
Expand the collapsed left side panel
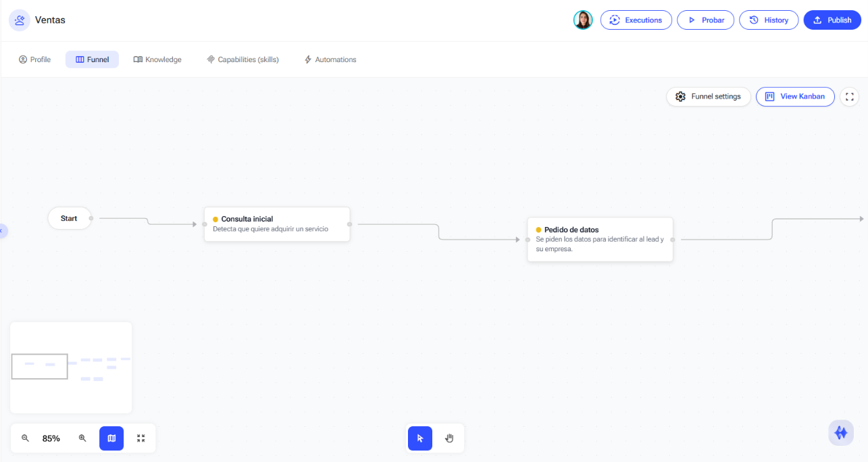click(x=3, y=231)
